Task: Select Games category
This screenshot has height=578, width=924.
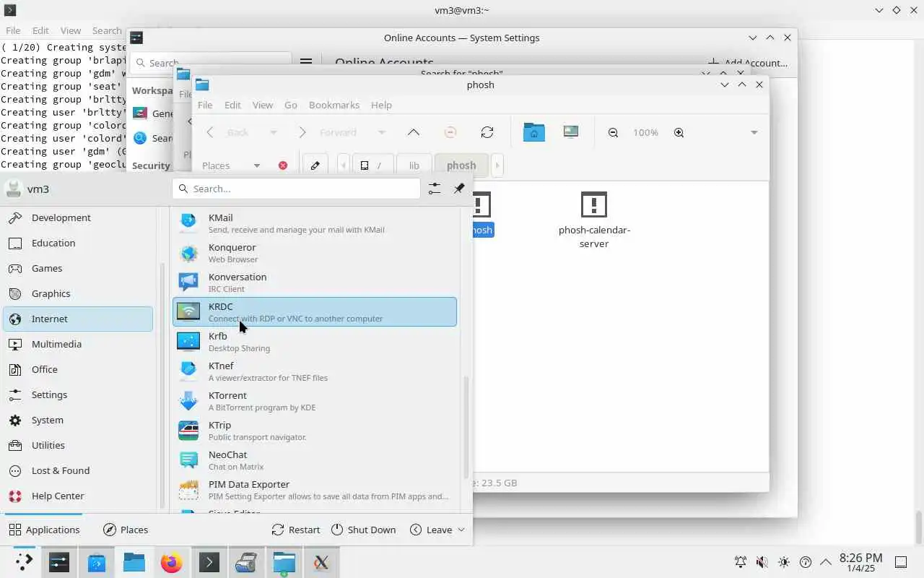Action: 78,268
